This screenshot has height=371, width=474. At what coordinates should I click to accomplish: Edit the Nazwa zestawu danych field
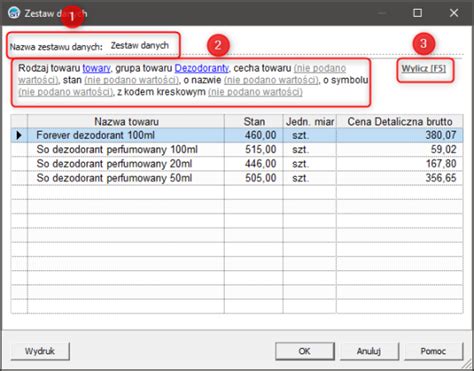[140, 46]
